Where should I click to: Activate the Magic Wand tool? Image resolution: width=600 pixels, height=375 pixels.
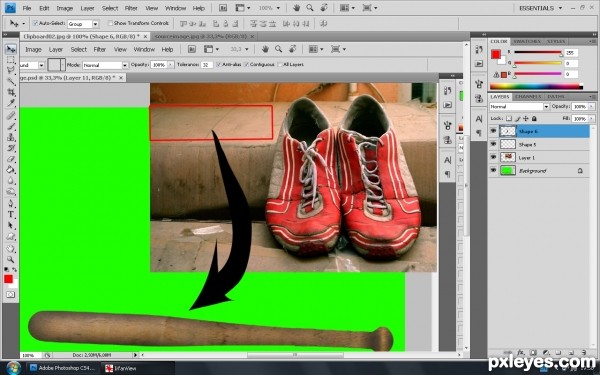[x=11, y=81]
